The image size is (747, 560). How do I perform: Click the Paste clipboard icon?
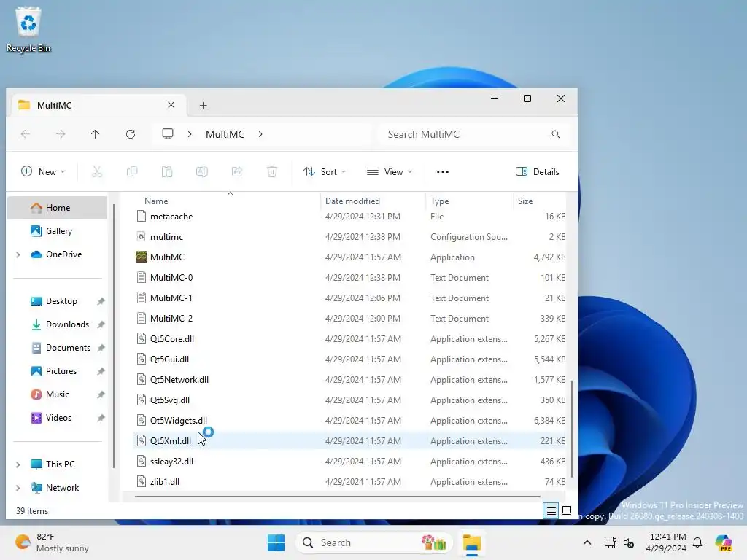(x=167, y=171)
